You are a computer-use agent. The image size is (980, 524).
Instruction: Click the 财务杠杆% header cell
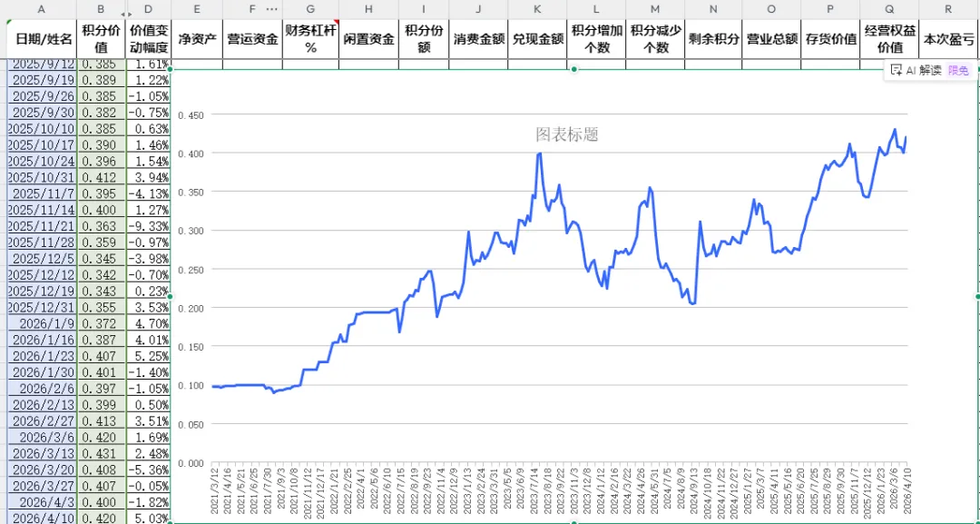click(x=310, y=39)
